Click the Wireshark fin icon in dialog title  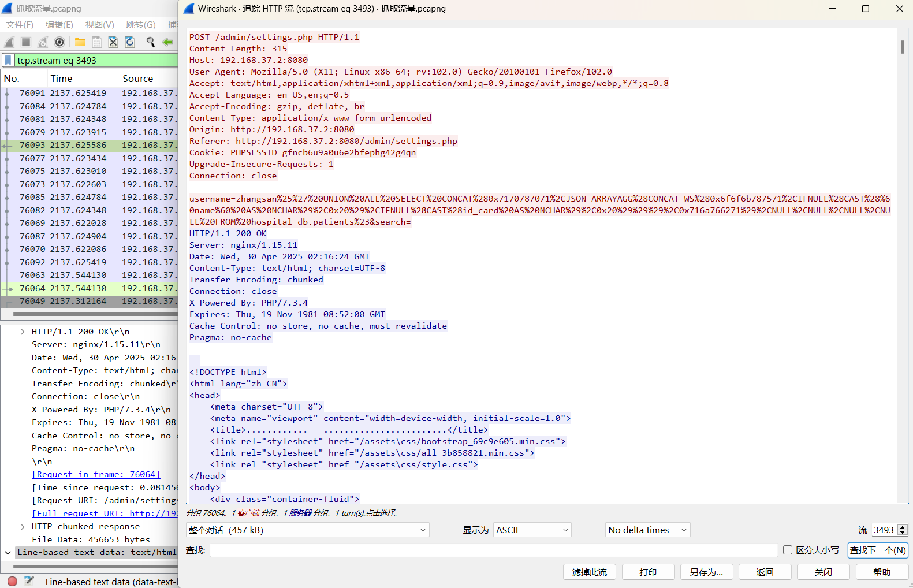click(189, 9)
